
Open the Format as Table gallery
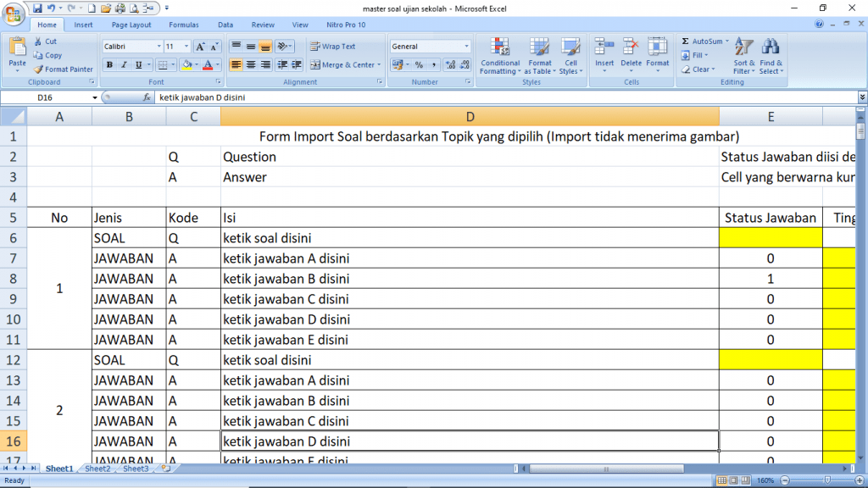(x=540, y=56)
